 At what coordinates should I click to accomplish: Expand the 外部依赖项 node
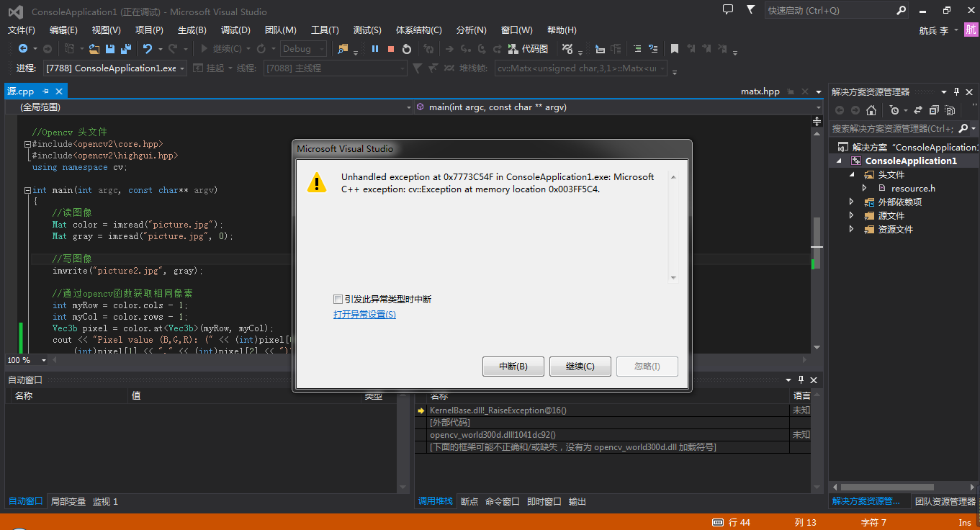852,202
